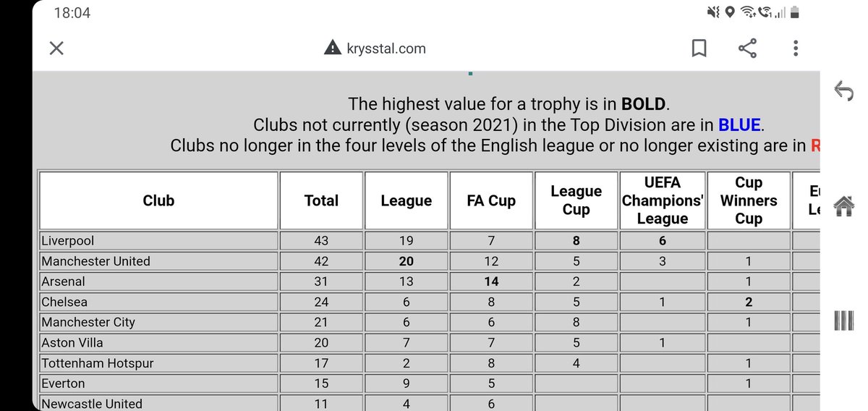Tap the battery icon in status bar

pos(795,12)
